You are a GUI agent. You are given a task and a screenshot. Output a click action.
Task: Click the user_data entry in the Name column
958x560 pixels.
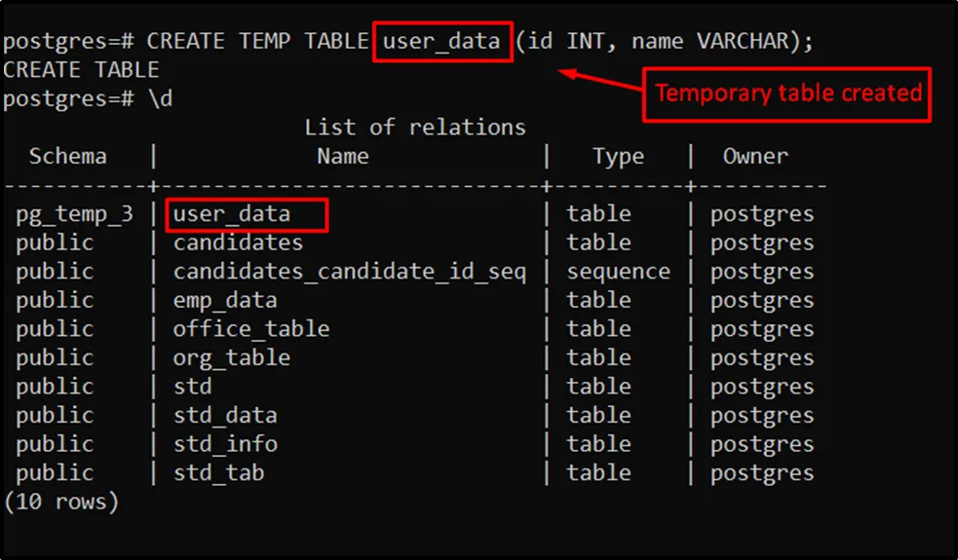coord(232,214)
